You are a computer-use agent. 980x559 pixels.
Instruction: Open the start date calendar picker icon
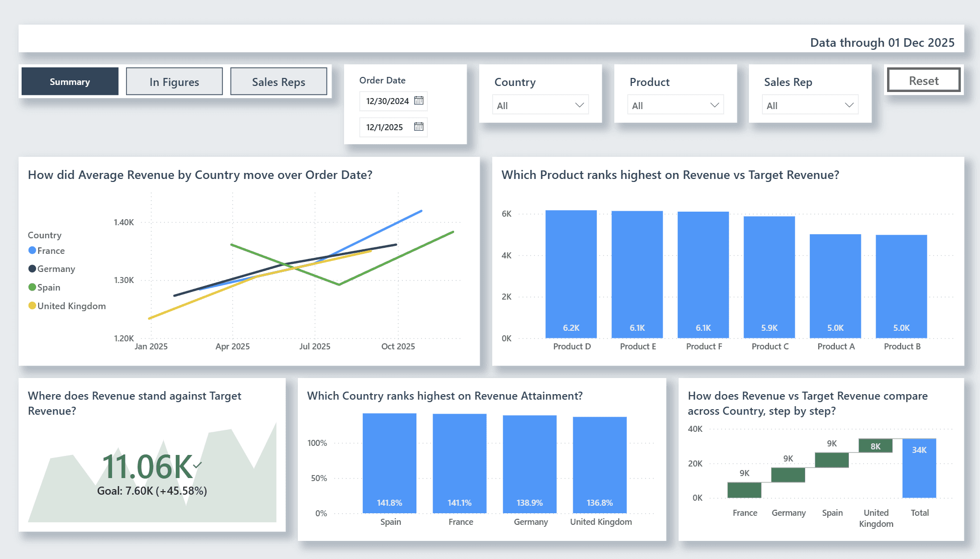point(418,101)
